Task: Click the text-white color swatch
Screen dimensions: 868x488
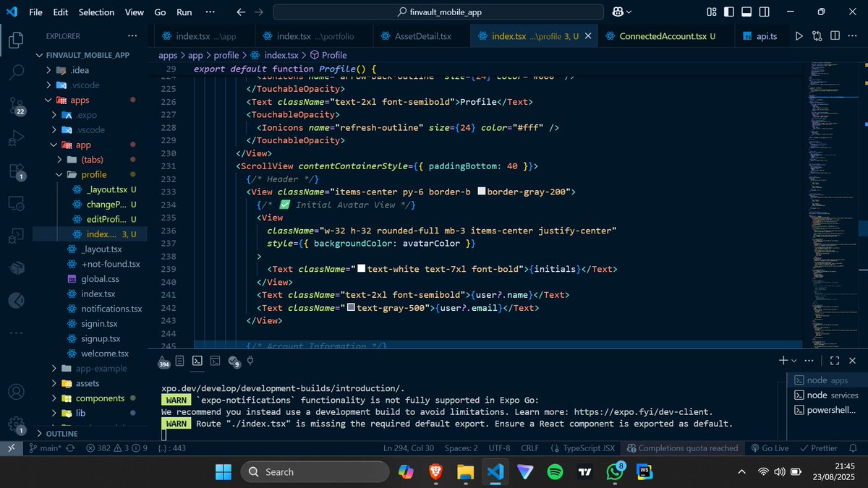Action: [361, 269]
